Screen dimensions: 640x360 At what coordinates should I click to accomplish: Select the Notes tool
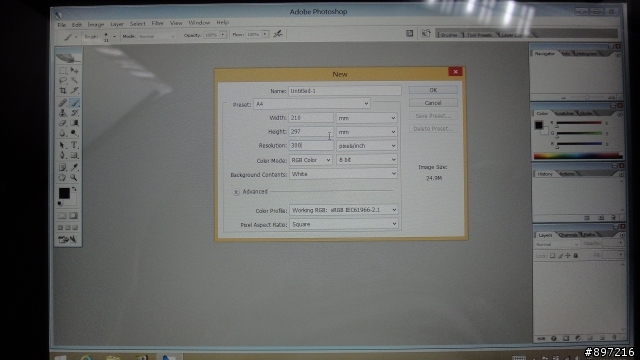coord(63,167)
